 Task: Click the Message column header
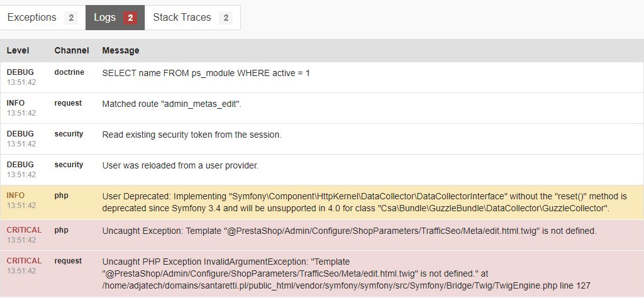point(121,50)
